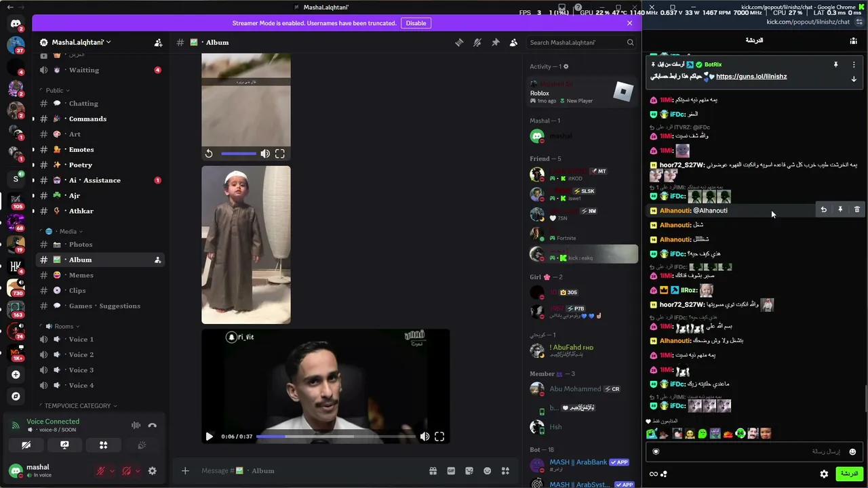The image size is (868, 488).
Task: Open the Photos channel
Action: 99,244
